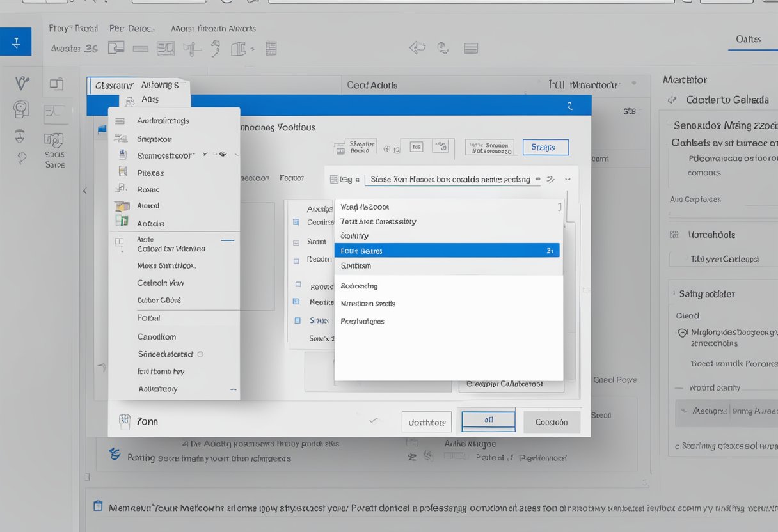Click the list view icon on the top toolbar
This screenshot has height=532, width=778.
(x=472, y=47)
